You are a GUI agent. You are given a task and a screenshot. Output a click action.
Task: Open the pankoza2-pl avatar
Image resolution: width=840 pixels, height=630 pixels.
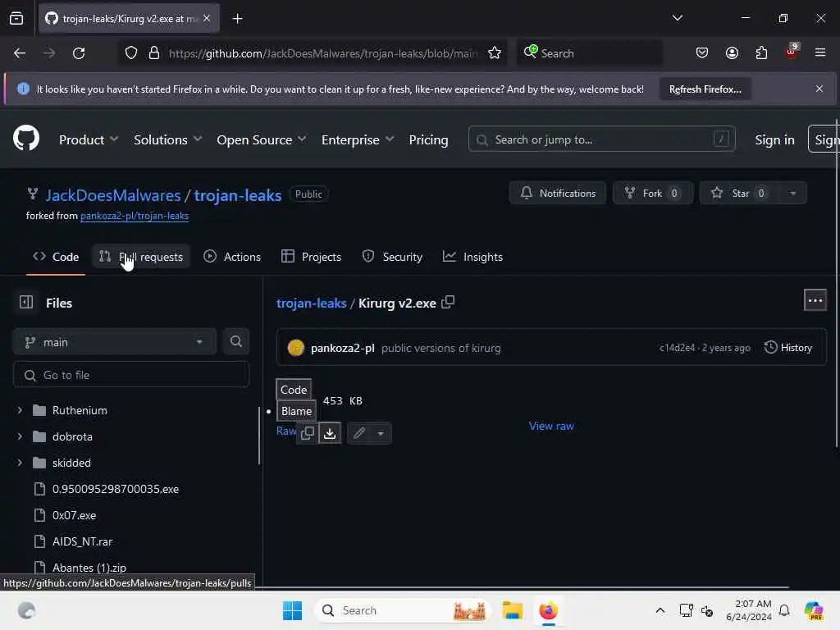295,348
